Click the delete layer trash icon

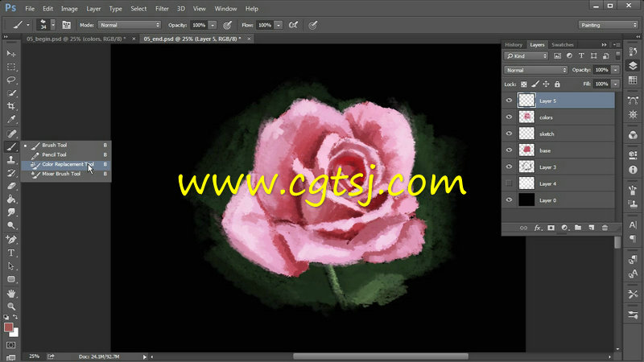pyautogui.click(x=605, y=228)
